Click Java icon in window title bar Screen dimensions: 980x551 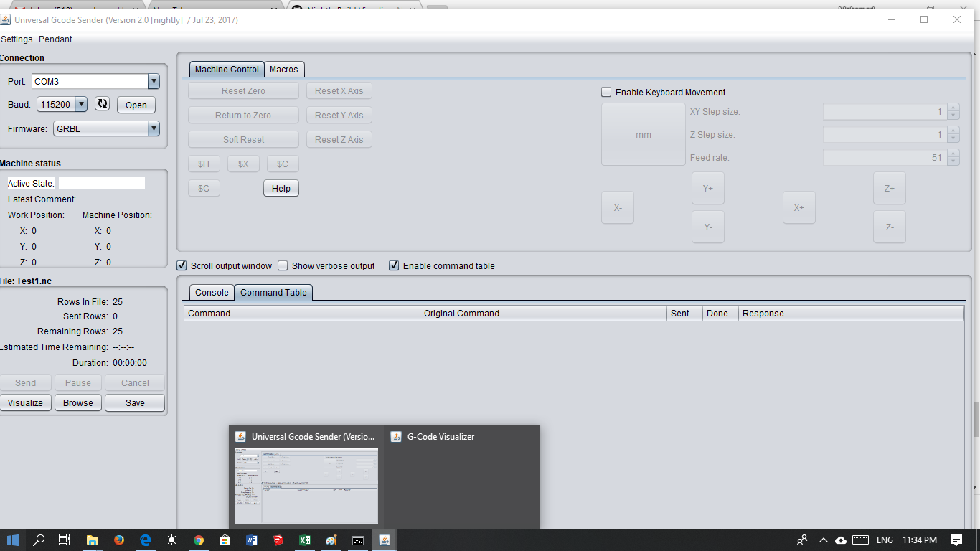pos(5,19)
